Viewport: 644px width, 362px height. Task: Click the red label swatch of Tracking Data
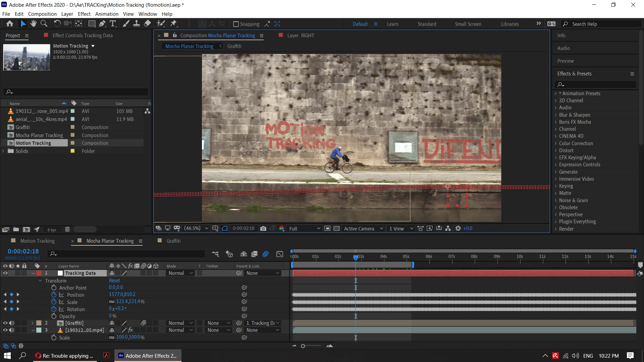39,273
